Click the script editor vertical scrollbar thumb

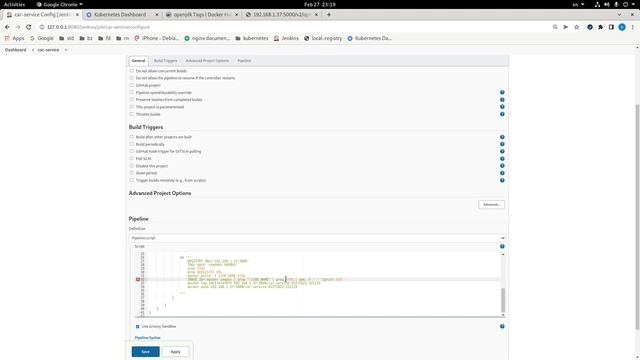[503, 300]
